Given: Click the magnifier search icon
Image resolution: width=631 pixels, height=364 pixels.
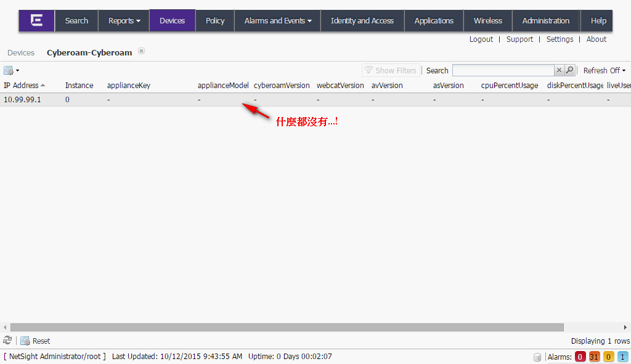Looking at the screenshot, I should pos(569,70).
